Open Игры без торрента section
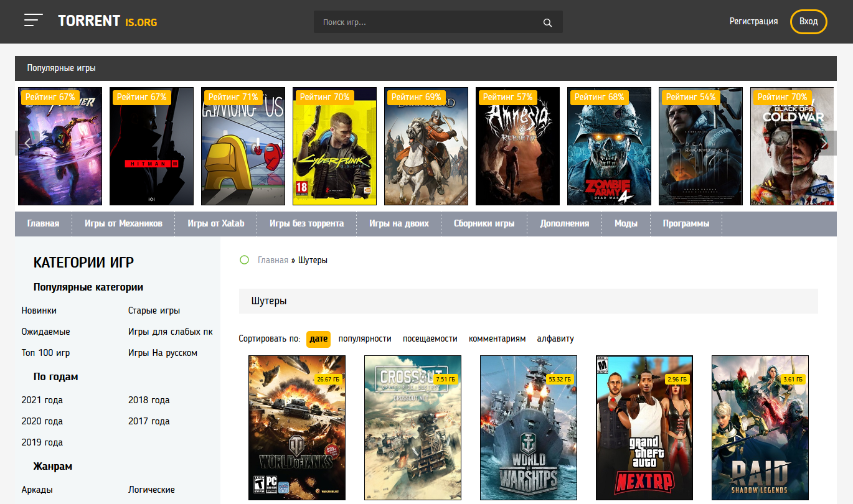 click(x=307, y=223)
